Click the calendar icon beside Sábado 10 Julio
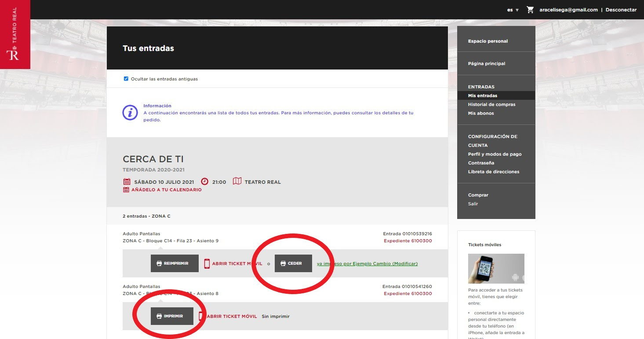Image resolution: width=644 pixels, height=339 pixels. pos(127,182)
